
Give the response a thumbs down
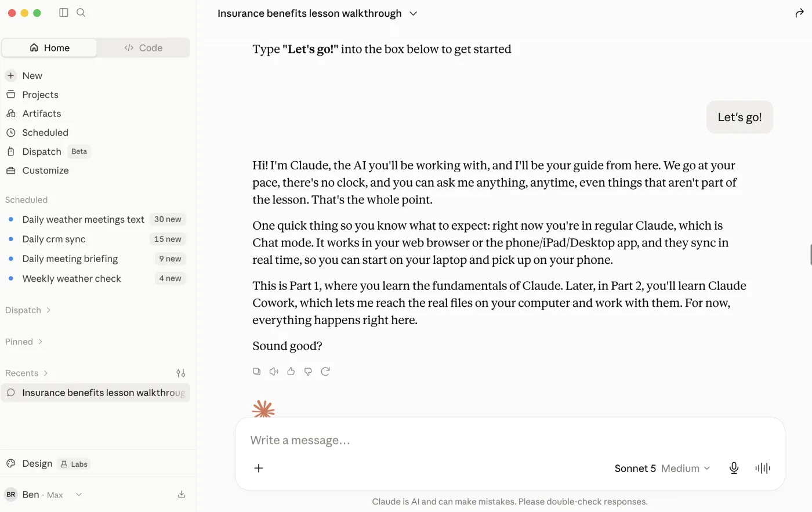point(308,372)
